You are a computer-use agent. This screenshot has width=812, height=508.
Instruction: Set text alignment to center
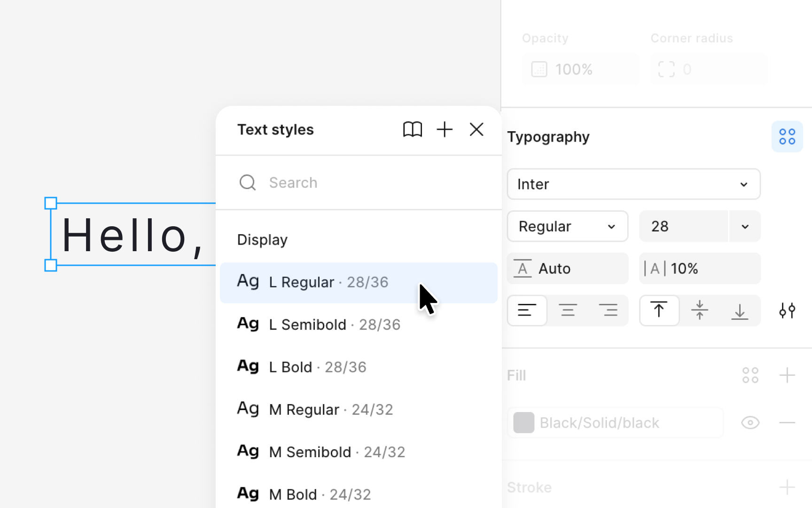(568, 310)
